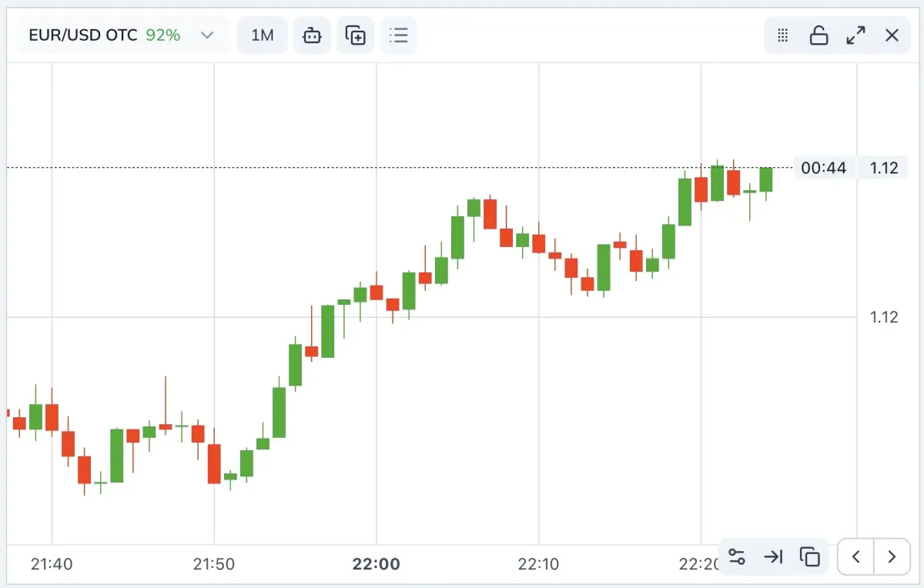
Task: Close the chart panel
Action: [892, 35]
